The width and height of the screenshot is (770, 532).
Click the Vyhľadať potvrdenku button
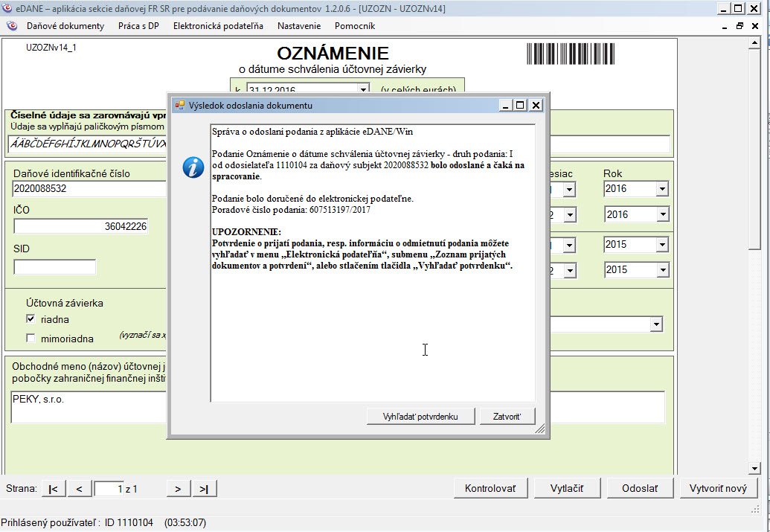coord(420,417)
